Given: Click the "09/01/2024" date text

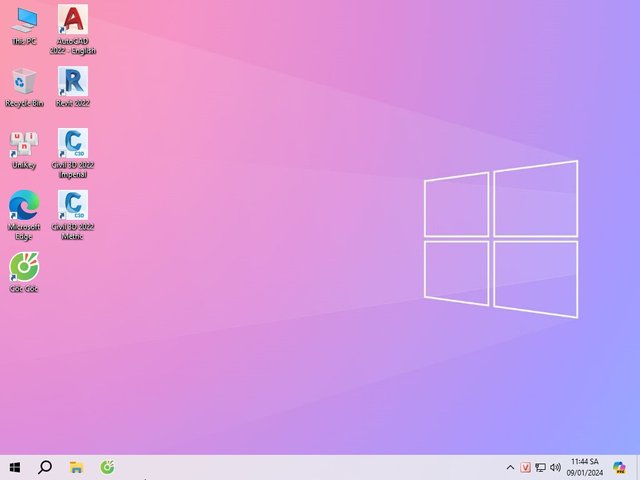Looking at the screenshot, I should click(584, 473).
